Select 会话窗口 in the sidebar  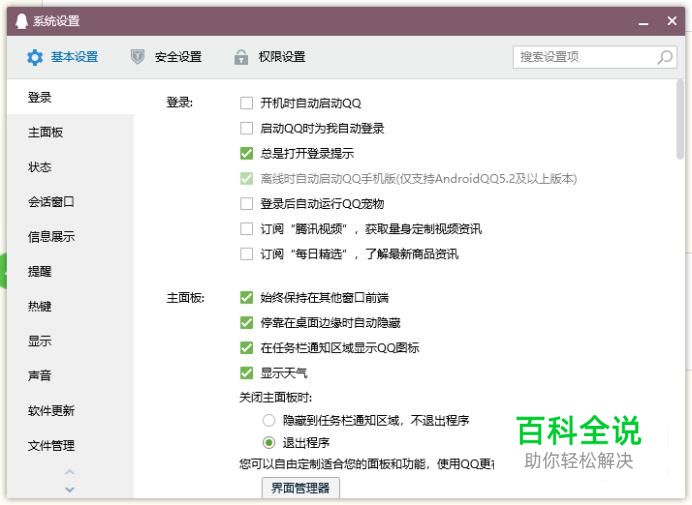click(70, 202)
